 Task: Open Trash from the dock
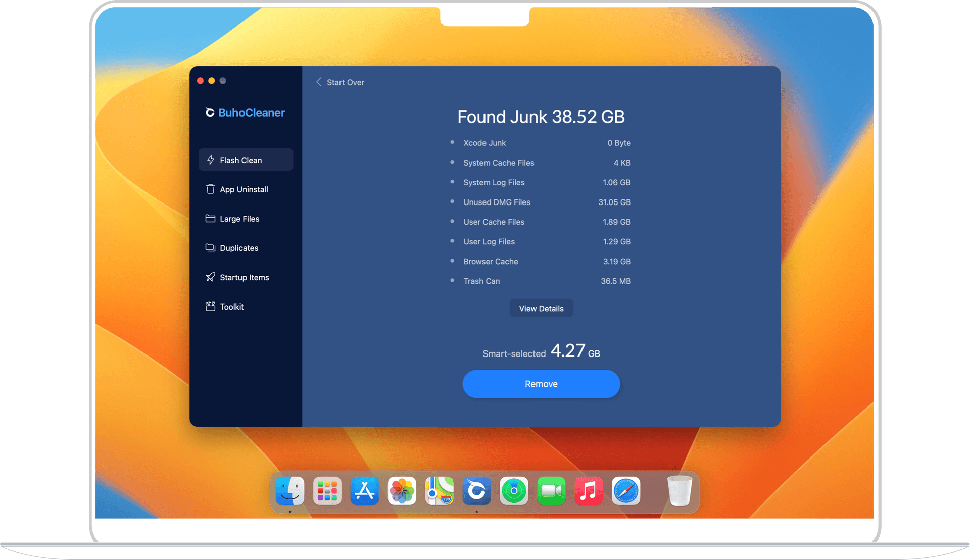[x=680, y=491]
